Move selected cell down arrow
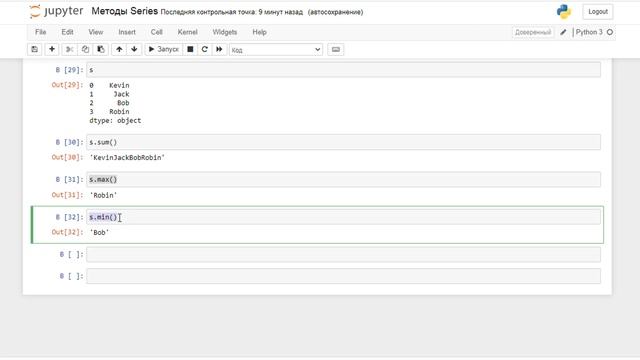The image size is (640, 360). click(134, 49)
